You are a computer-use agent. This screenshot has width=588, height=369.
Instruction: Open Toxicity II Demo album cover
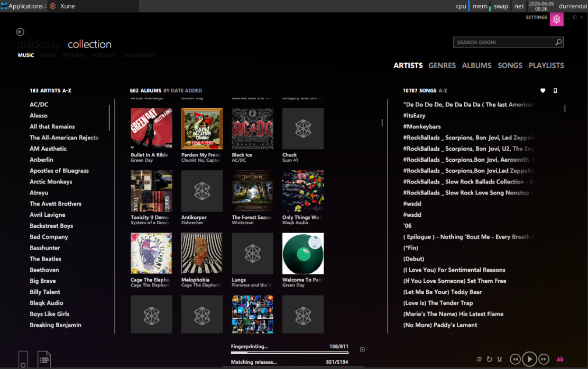(152, 191)
